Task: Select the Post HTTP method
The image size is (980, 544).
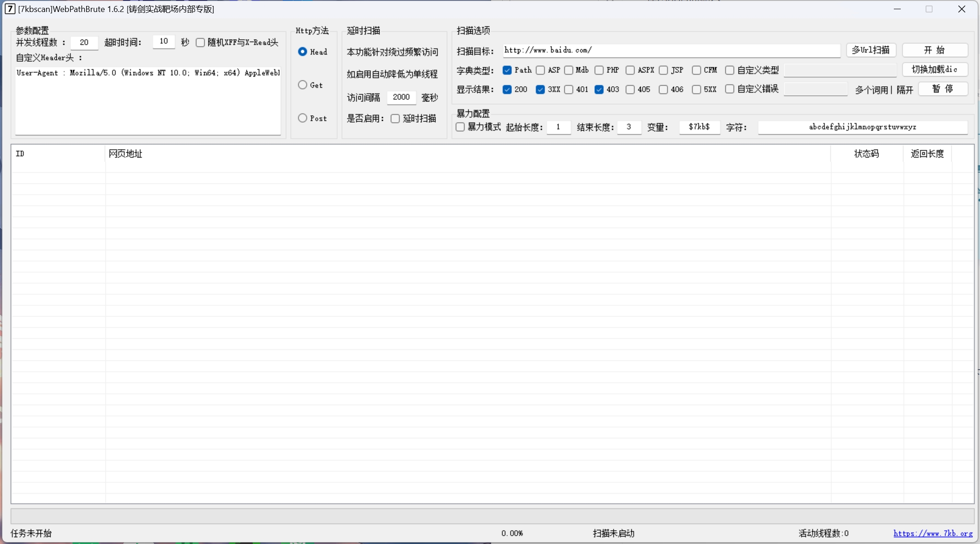Action: [302, 118]
